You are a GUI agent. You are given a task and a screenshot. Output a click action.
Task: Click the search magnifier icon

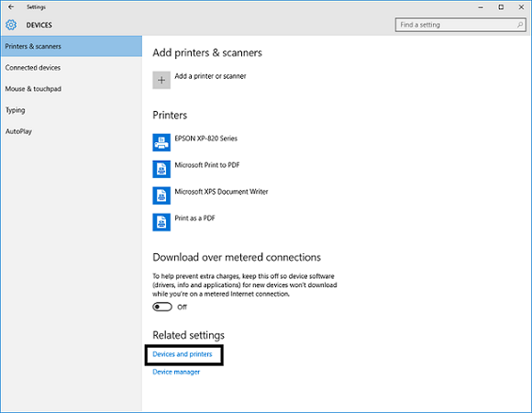pyautogui.click(x=520, y=25)
